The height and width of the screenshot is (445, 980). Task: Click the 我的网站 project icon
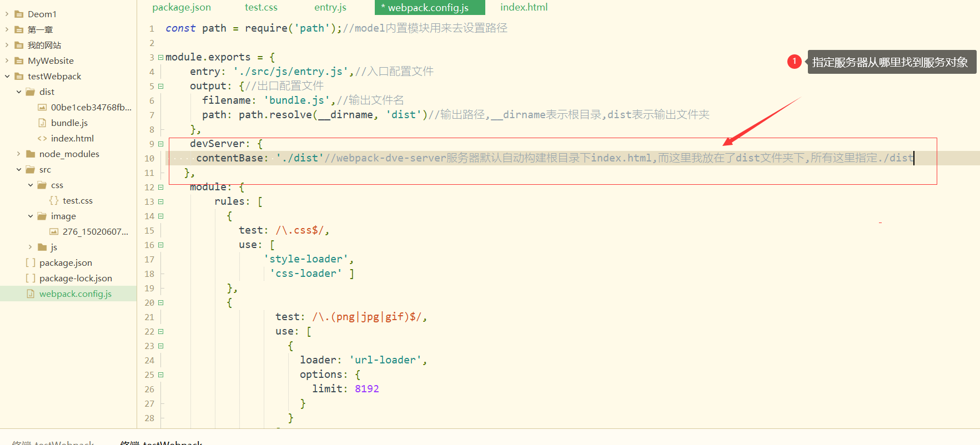(19, 45)
